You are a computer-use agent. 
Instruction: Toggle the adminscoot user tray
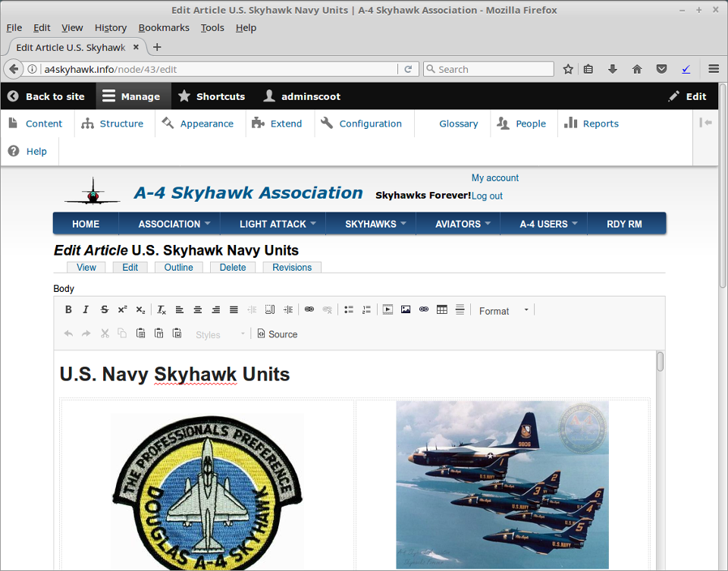303,96
